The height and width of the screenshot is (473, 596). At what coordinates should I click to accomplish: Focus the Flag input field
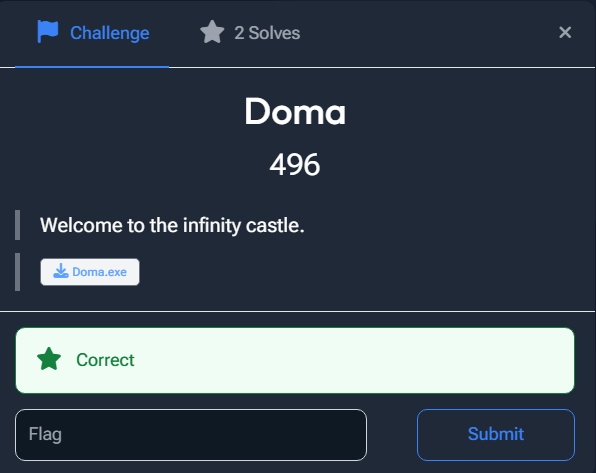click(191, 435)
